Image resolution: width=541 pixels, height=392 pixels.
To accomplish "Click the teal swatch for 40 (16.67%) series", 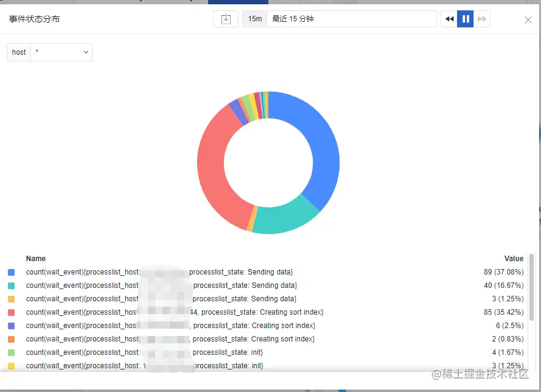I will pos(12,285).
